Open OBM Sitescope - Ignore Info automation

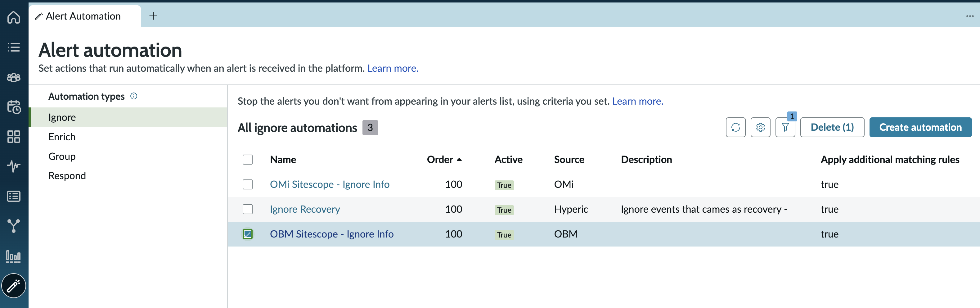(332, 234)
